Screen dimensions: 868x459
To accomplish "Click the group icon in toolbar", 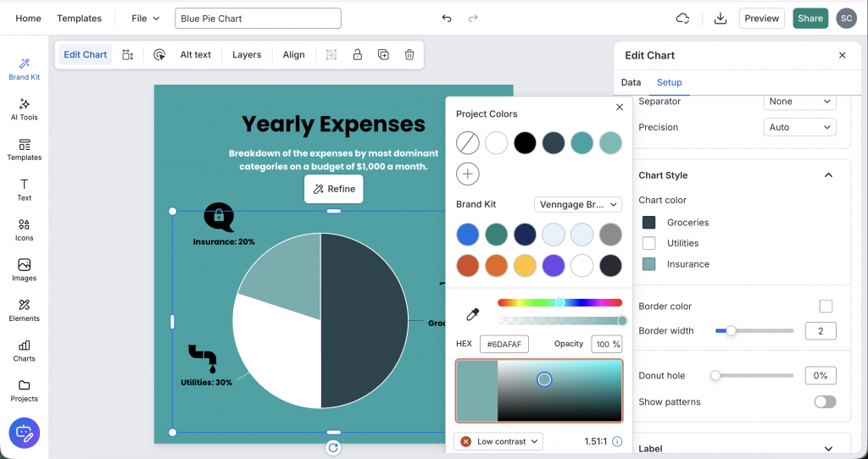I will point(331,55).
